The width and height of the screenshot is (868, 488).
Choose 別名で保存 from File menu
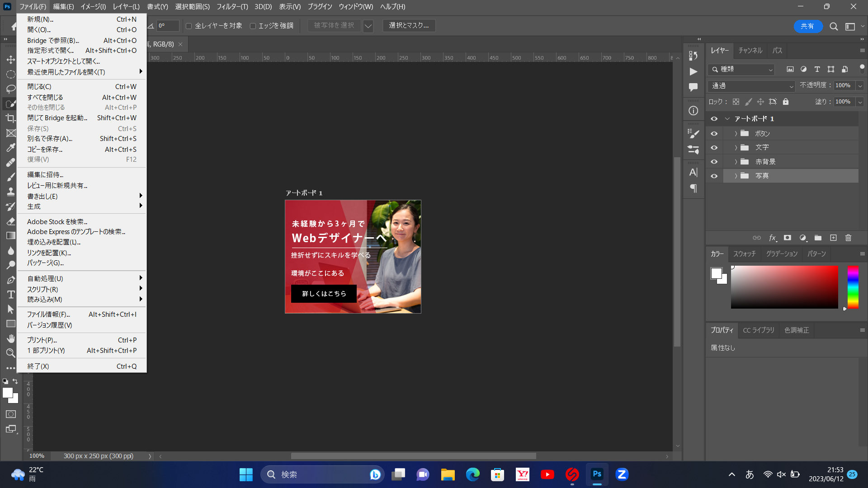pos(50,139)
